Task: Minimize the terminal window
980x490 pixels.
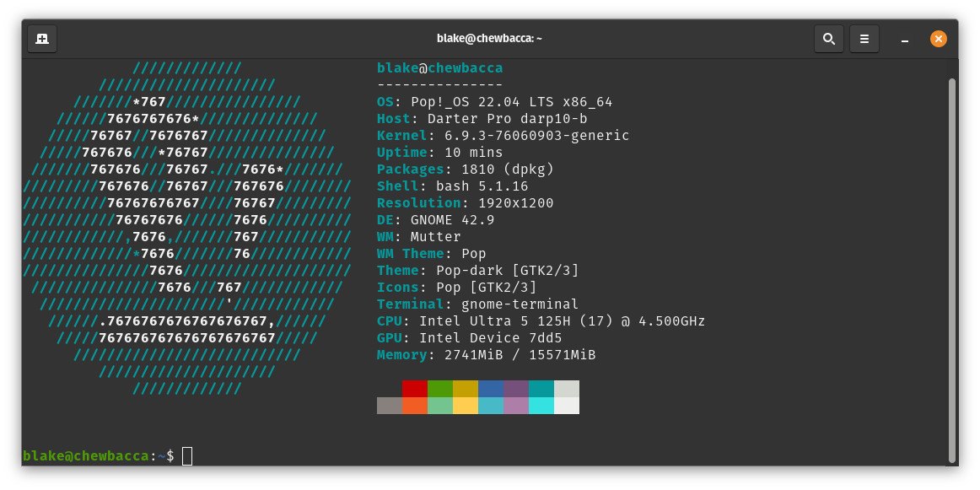Action: pyautogui.click(x=904, y=40)
